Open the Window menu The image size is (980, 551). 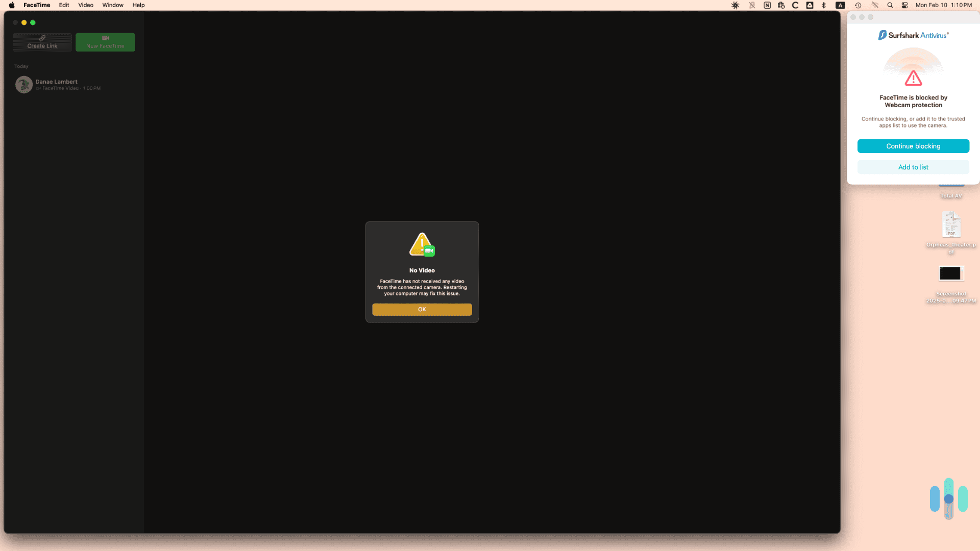click(x=112, y=5)
